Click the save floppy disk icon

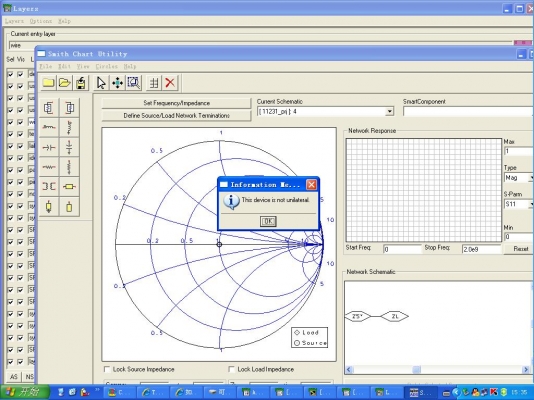click(x=81, y=83)
